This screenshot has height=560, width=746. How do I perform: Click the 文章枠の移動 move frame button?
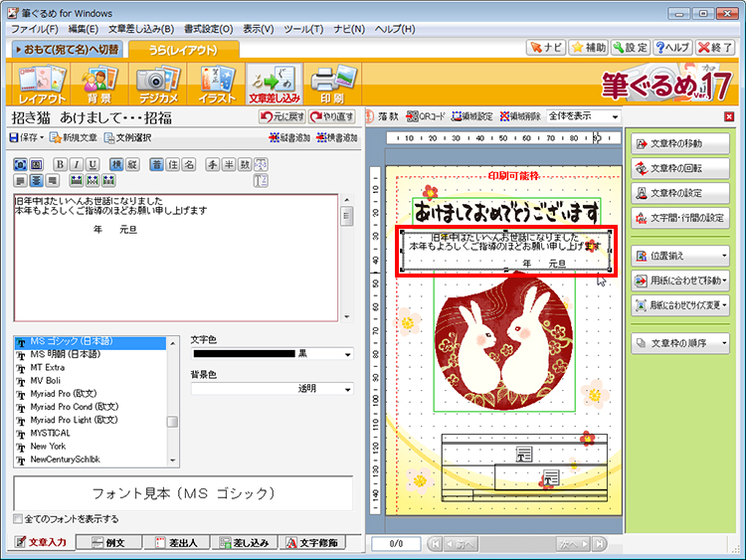(x=680, y=143)
